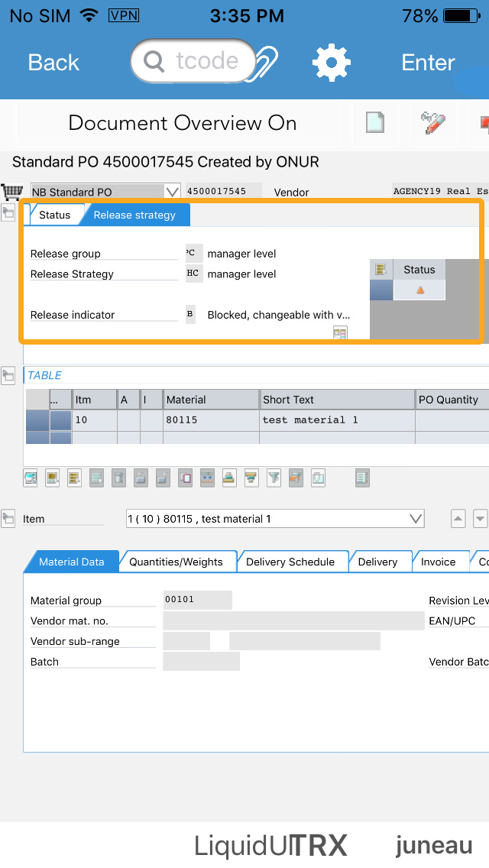Click the Create new document icon
The image size is (489, 868).
pos(374,123)
